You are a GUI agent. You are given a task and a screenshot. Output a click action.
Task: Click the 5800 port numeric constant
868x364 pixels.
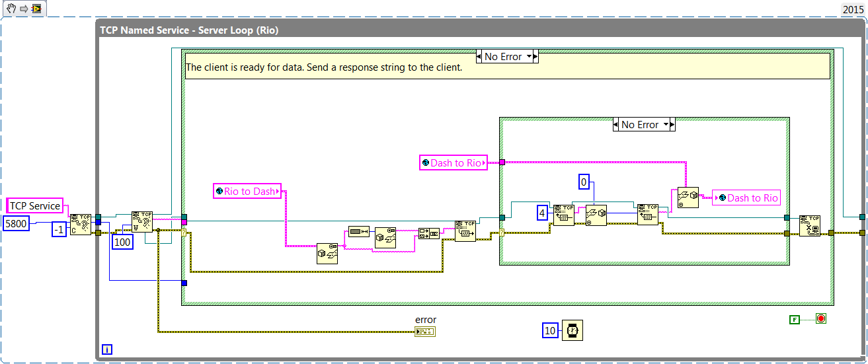(17, 223)
